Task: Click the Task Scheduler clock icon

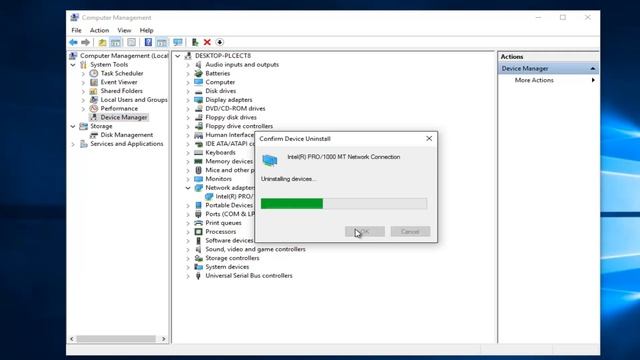Action: tap(94, 73)
